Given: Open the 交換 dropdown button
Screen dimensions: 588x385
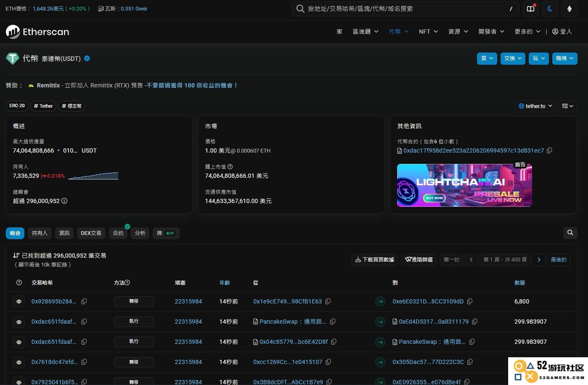Looking at the screenshot, I should 514,58.
